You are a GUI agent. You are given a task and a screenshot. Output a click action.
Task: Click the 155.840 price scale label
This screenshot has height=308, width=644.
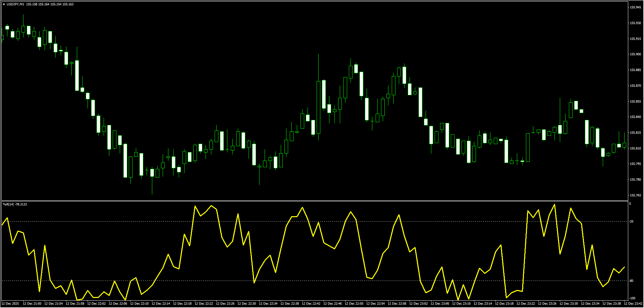[635, 117]
